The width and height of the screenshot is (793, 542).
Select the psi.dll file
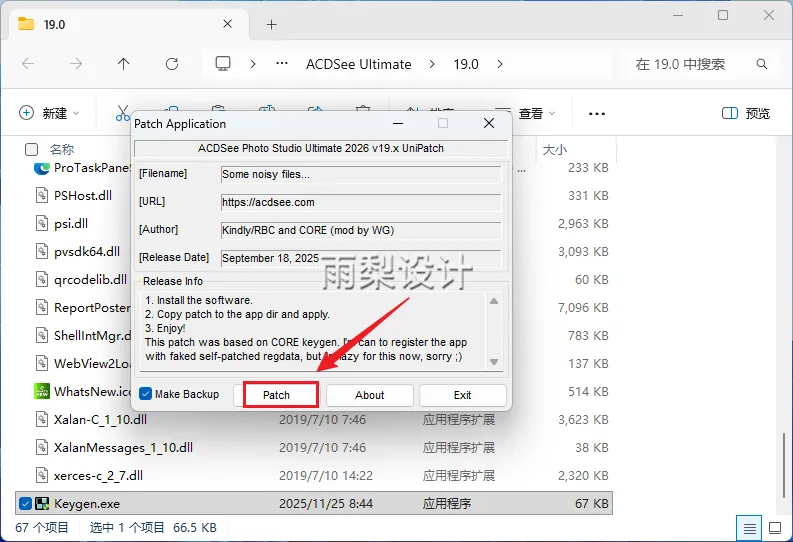click(x=71, y=223)
